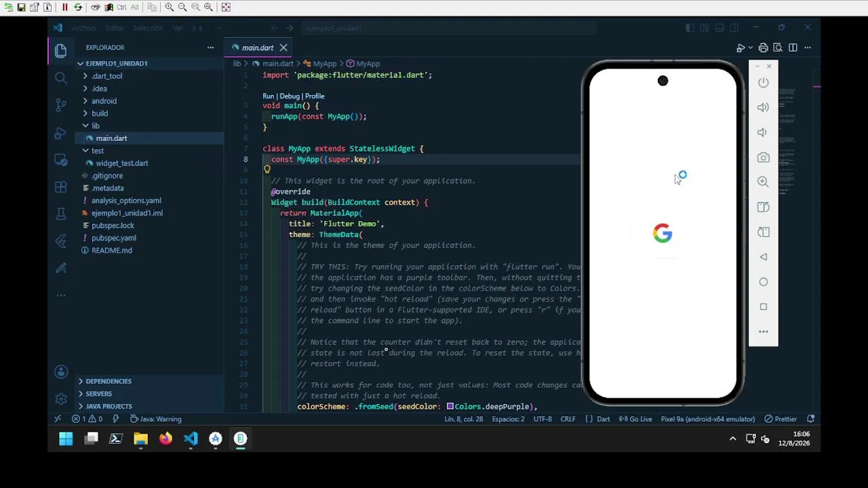Click the emulator Overview square button
Image resolution: width=868 pixels, height=488 pixels.
tap(764, 306)
